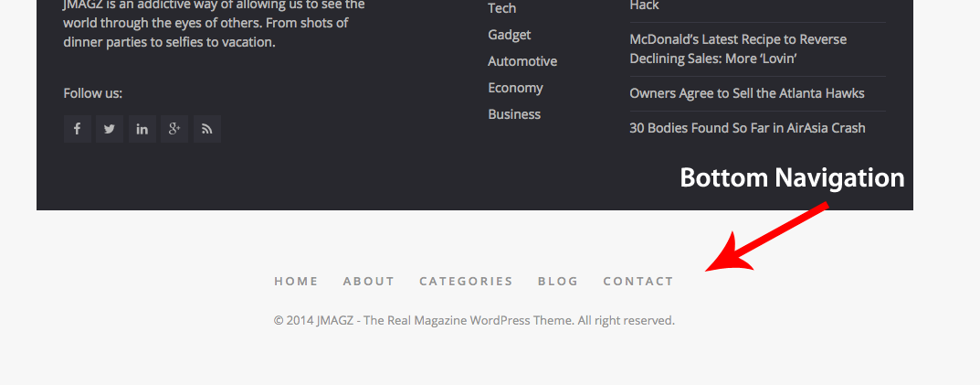
Task: Open the Facebook social icon
Action: (78, 129)
